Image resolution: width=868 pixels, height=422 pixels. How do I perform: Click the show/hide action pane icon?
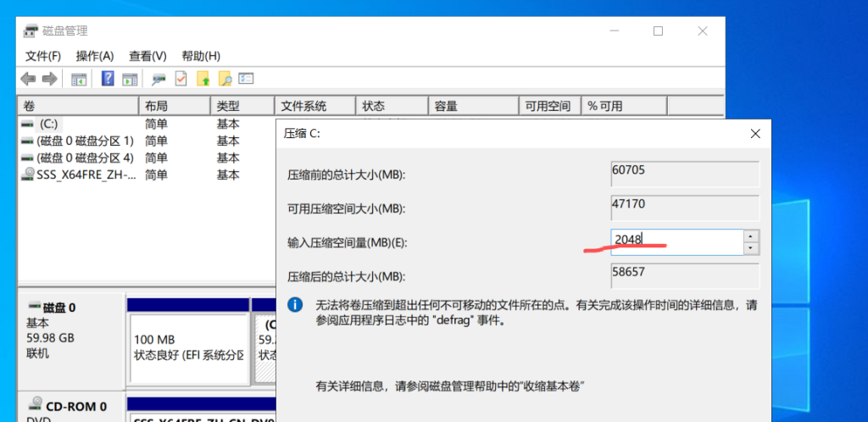[130, 79]
